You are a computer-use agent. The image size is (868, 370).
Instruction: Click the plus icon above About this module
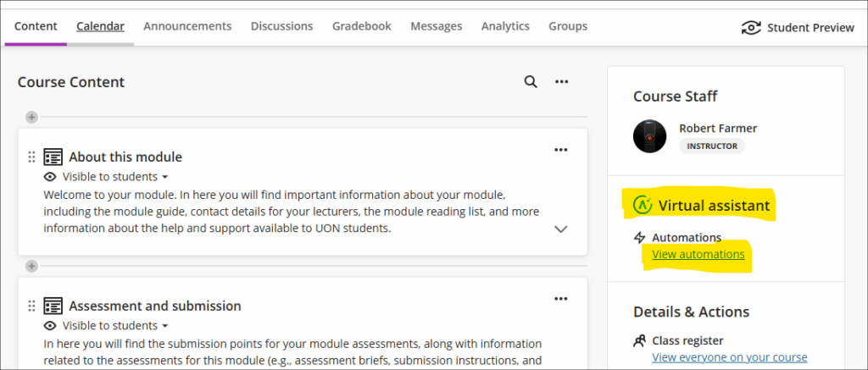31,117
